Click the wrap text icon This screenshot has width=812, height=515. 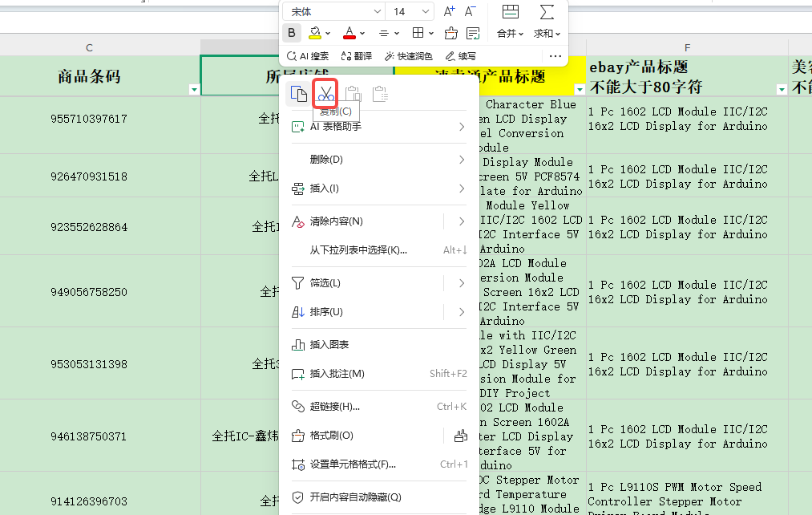pyautogui.click(x=473, y=33)
